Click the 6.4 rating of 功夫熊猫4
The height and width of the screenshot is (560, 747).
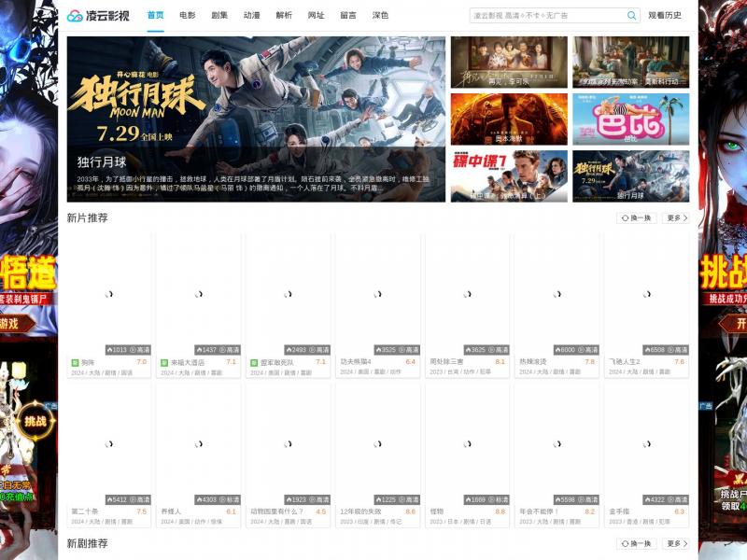click(x=410, y=362)
